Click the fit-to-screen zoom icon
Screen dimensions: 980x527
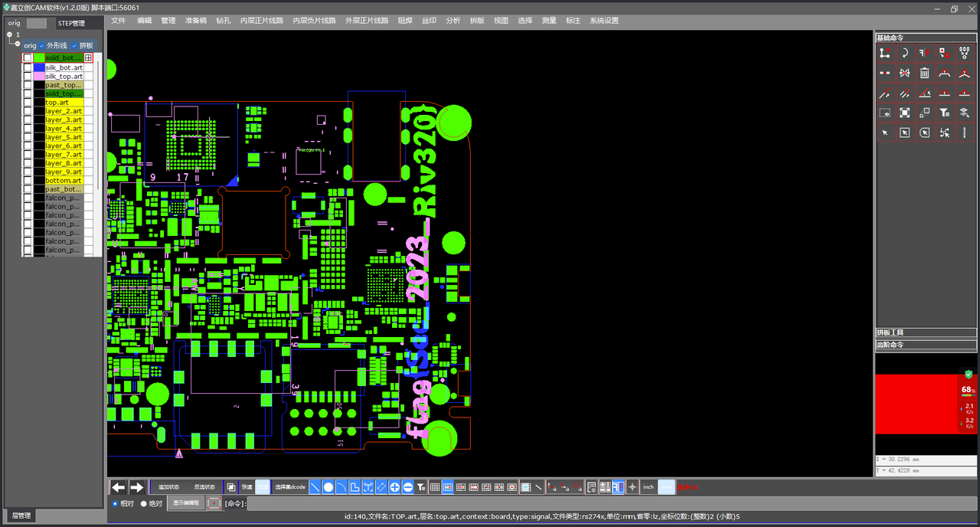[x=904, y=113]
